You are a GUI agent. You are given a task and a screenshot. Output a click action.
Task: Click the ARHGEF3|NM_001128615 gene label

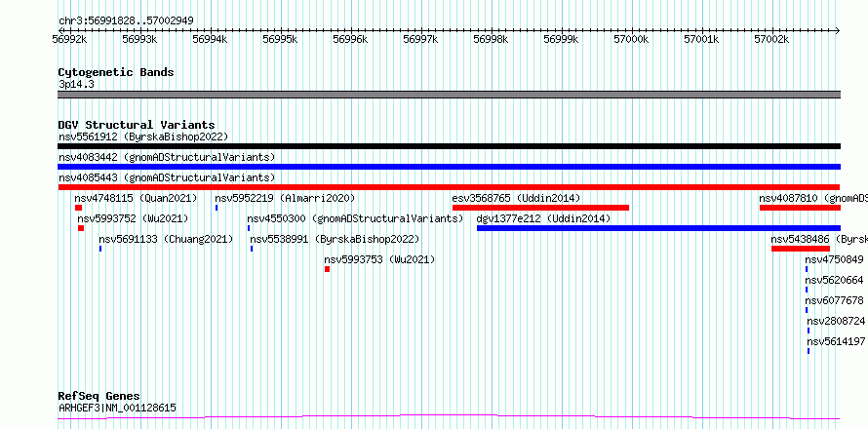coord(117,408)
